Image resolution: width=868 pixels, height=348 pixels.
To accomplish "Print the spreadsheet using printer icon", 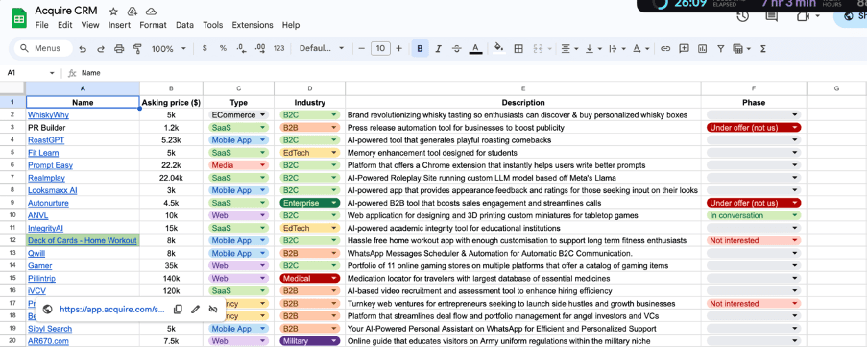I will [119, 49].
